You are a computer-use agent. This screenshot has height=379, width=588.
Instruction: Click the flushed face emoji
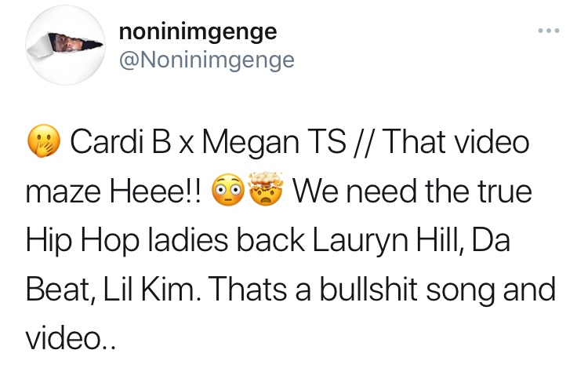click(x=228, y=190)
